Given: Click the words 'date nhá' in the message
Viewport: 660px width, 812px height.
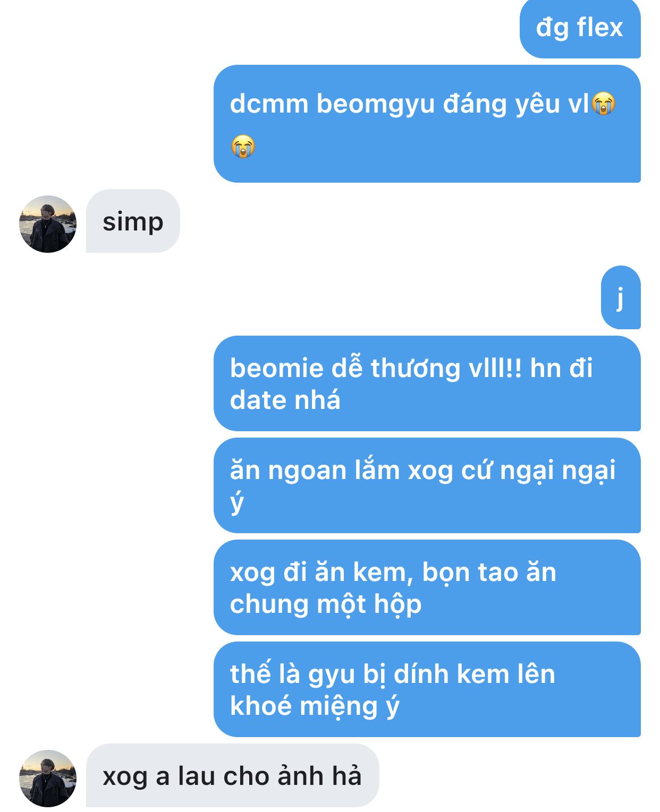Looking at the screenshot, I should pos(285,400).
